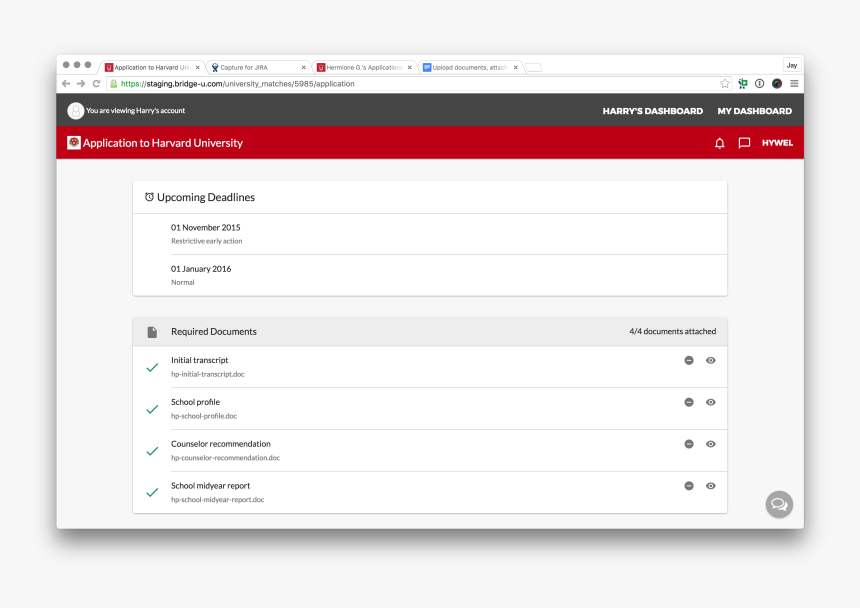Open the HYWEL user menu
The width and height of the screenshot is (860, 608).
click(777, 143)
